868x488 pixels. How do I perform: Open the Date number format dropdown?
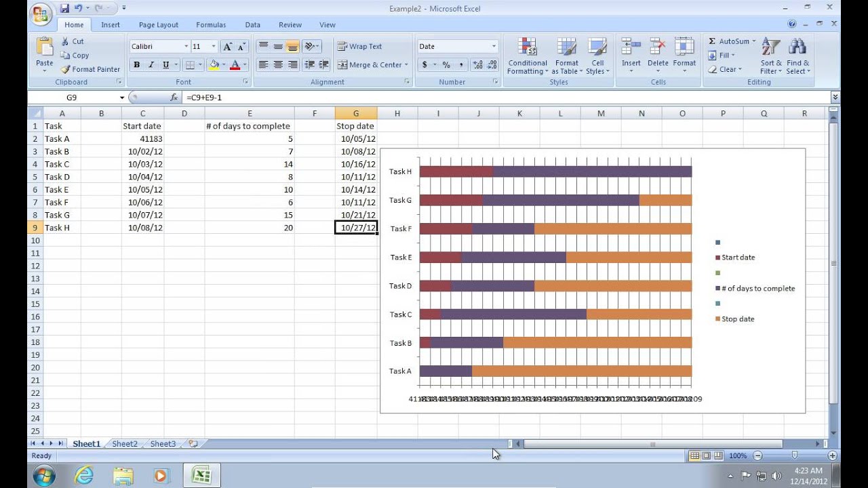pyautogui.click(x=494, y=47)
